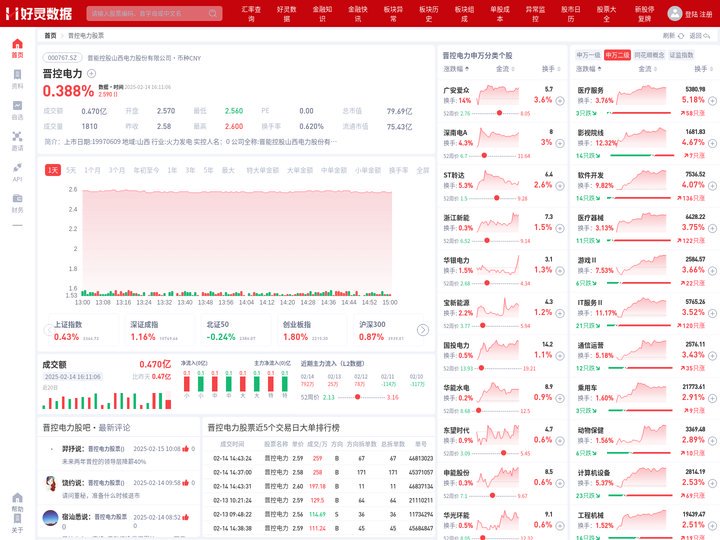Open the 新股停复牌 header menu
Viewport: 720px width, 540px height.
click(644, 14)
